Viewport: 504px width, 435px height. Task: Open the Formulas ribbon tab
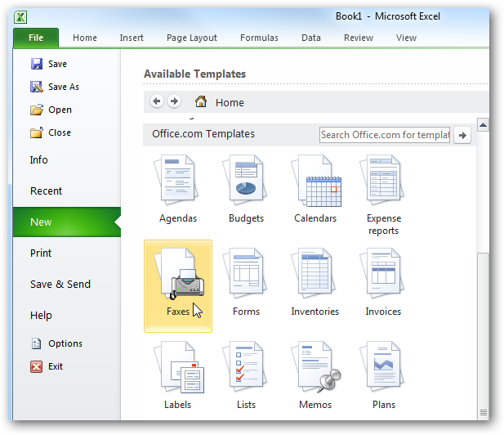pyautogui.click(x=259, y=38)
